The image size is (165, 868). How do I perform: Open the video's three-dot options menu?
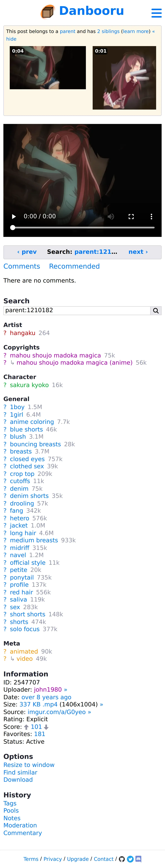pos(151,216)
